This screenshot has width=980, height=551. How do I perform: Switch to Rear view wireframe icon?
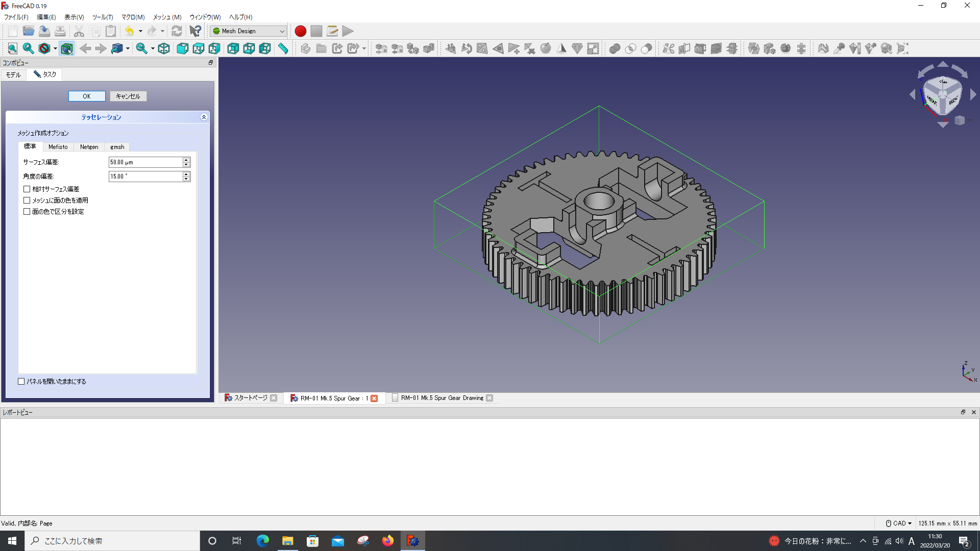[x=233, y=48]
